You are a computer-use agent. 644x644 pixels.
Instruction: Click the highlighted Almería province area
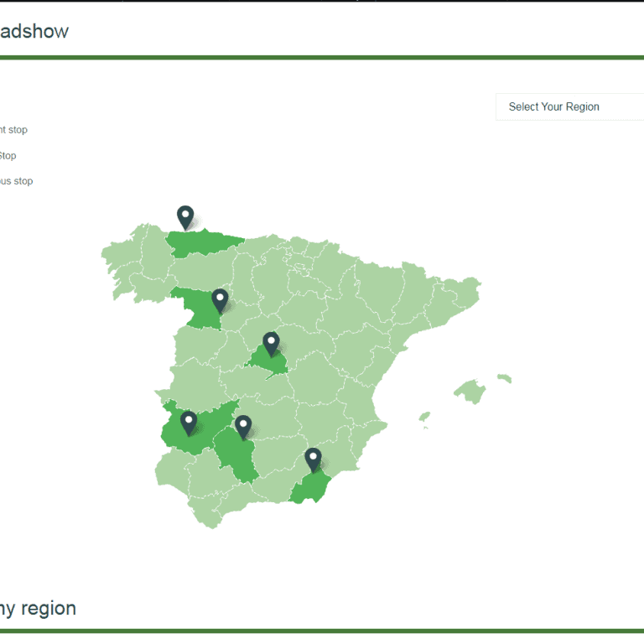(310, 489)
